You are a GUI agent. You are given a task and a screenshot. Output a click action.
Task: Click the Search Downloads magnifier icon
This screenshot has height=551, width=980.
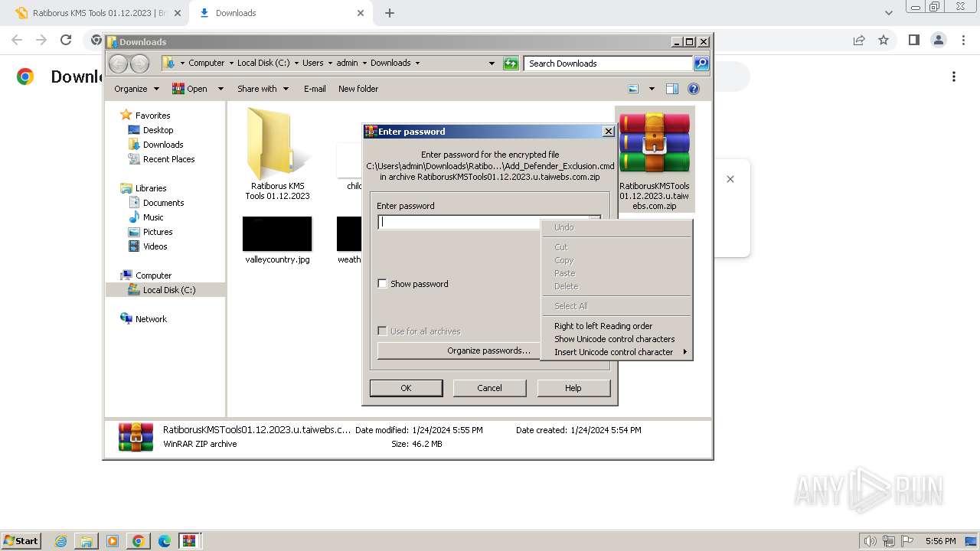point(701,64)
